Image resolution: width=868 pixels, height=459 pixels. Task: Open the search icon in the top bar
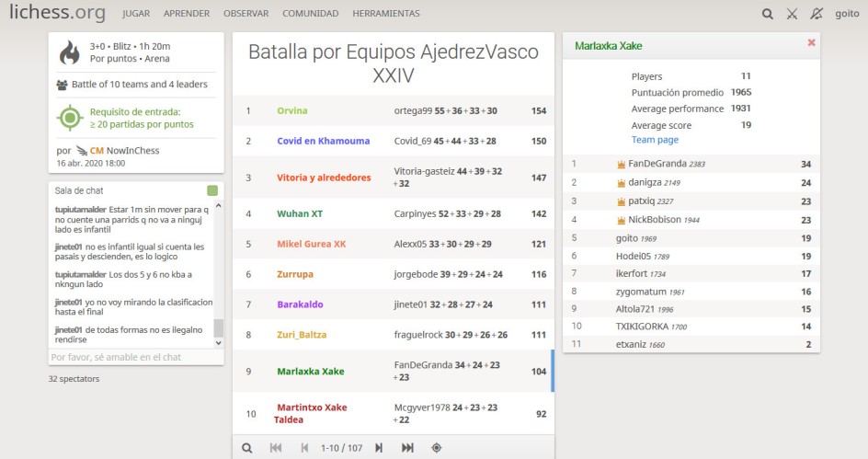[768, 14]
